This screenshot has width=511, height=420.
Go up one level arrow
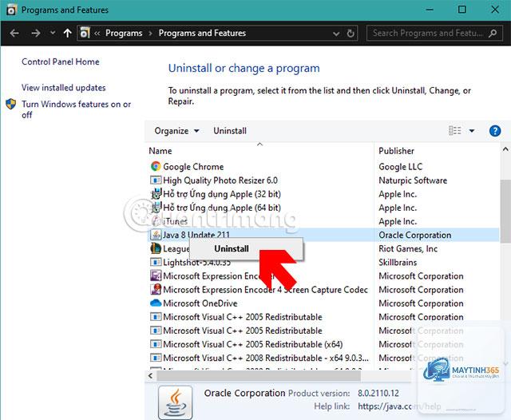67,34
